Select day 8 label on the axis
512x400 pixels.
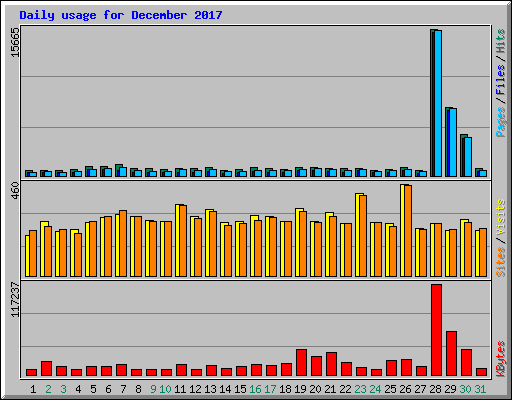click(x=138, y=389)
